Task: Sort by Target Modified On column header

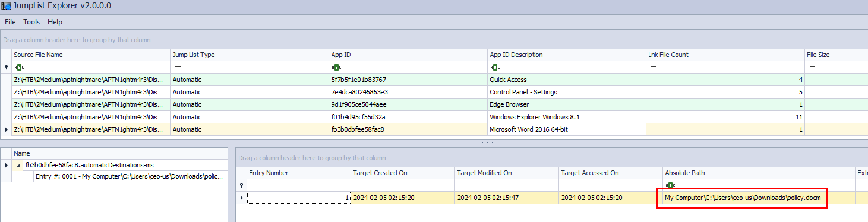Action: tap(507, 173)
